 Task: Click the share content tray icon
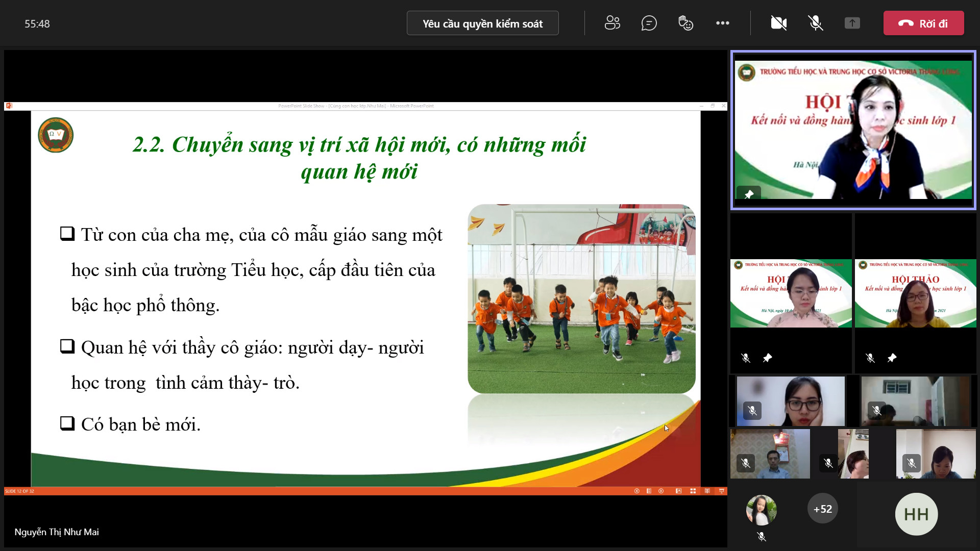click(x=852, y=23)
